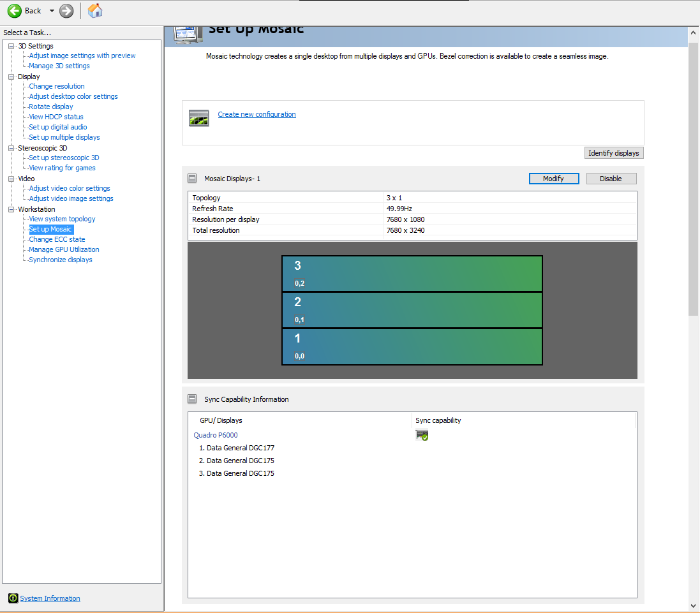Click the Sync capability status icon
This screenshot has width=700, height=613.
coord(422,435)
